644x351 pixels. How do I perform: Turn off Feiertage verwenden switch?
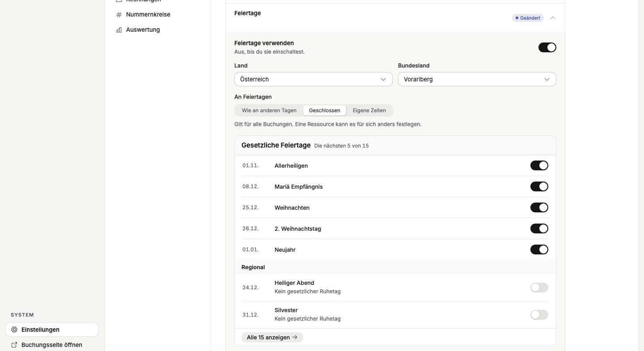(547, 47)
